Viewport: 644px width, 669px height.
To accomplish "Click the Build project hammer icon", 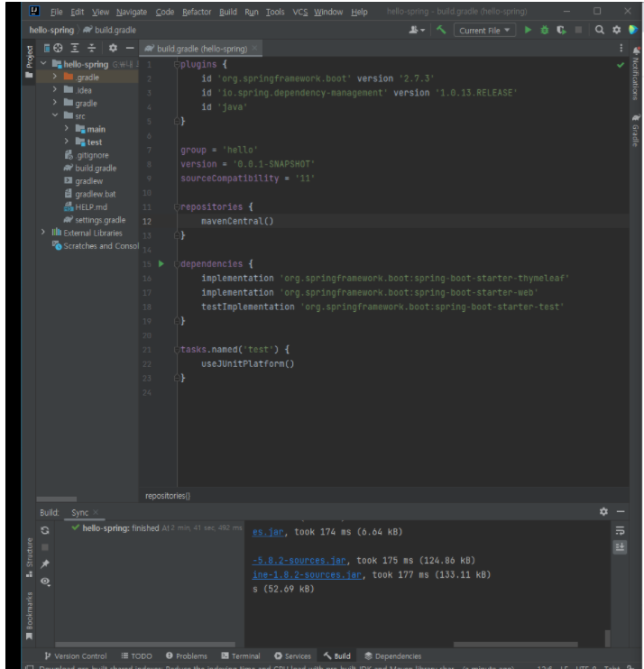I will (x=441, y=30).
